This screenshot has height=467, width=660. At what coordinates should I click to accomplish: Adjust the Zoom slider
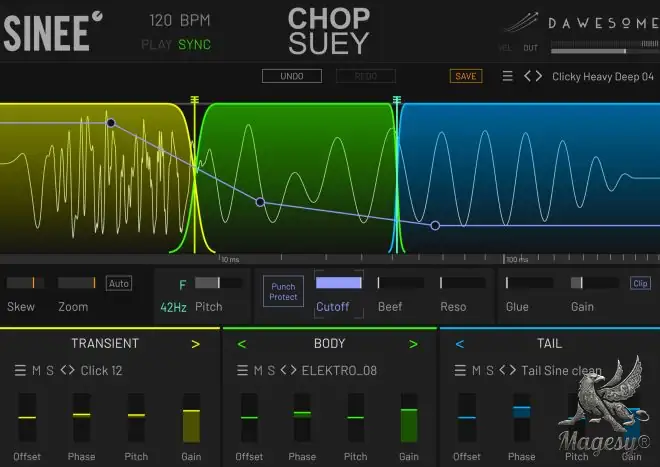tap(77, 283)
